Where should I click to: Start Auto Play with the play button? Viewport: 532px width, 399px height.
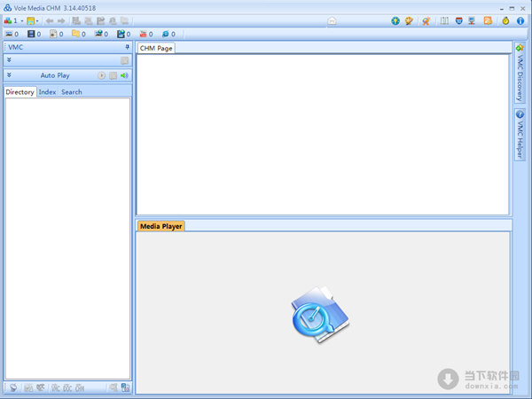(x=101, y=75)
